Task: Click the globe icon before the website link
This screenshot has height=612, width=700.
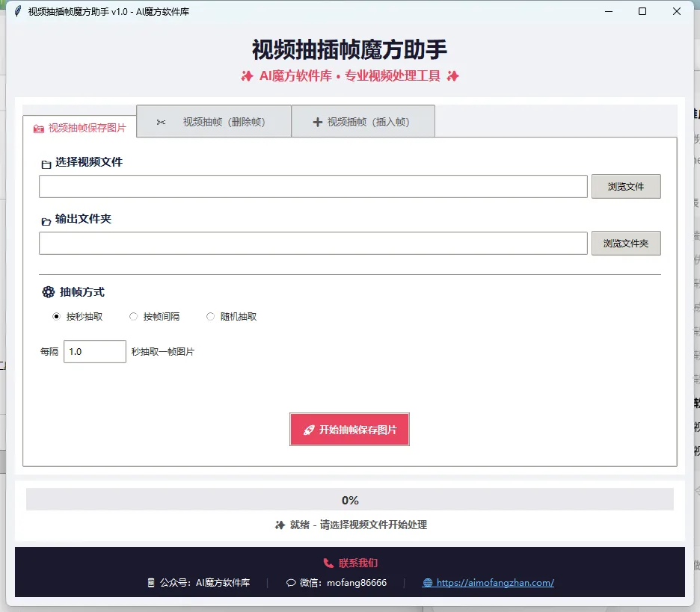Action: point(428,583)
